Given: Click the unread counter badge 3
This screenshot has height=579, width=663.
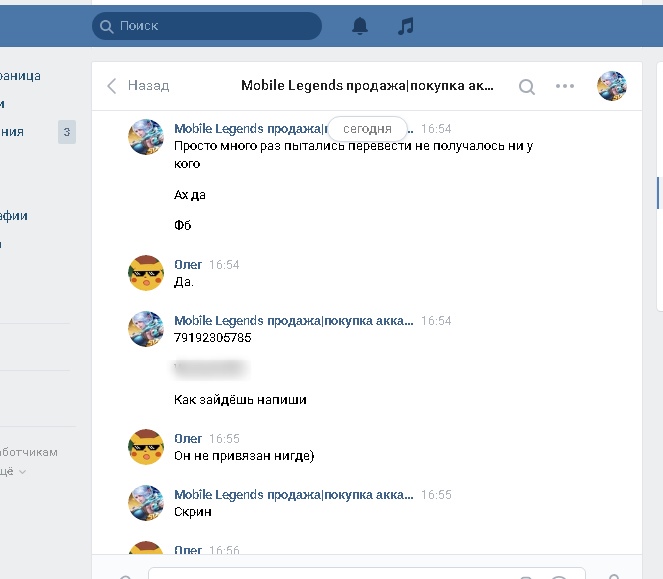Looking at the screenshot, I should pyautogui.click(x=67, y=131).
